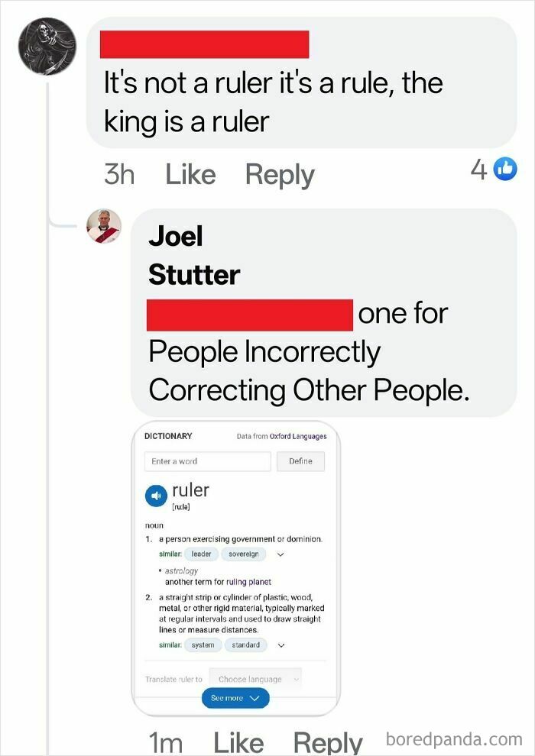
Task: Click the Define button
Action: [300, 461]
